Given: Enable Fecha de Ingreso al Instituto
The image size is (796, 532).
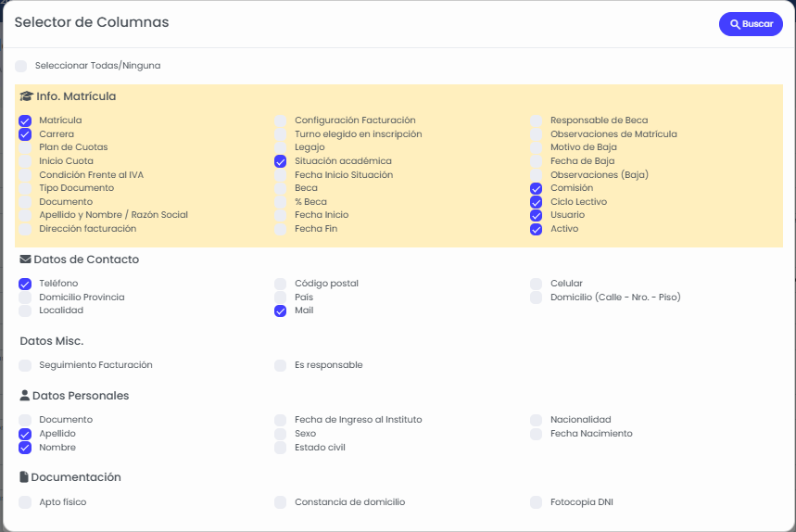Looking at the screenshot, I should pos(280,421).
